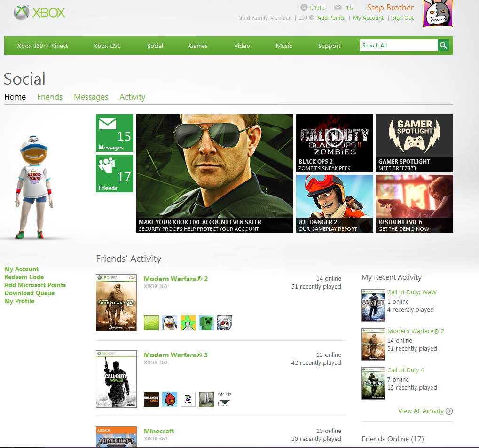
Task: Click Modern Warfare 2 cover in My Recent Activity
Action: 373,345
